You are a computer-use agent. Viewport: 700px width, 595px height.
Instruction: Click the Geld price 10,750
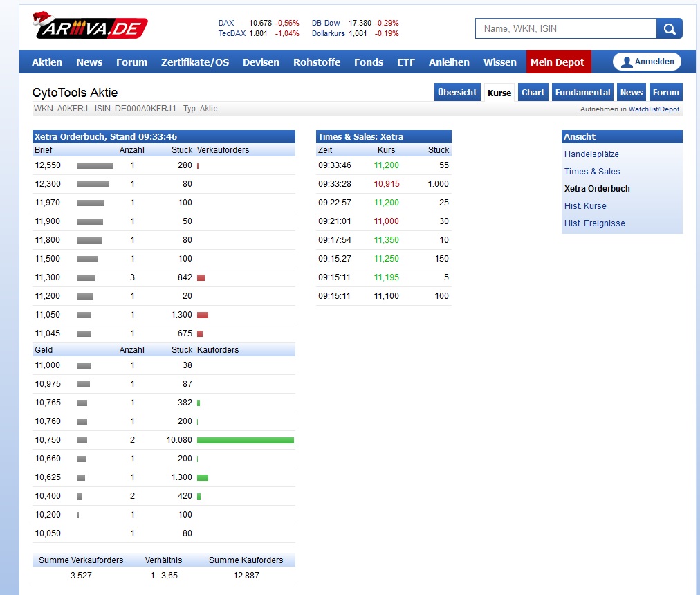pos(48,440)
